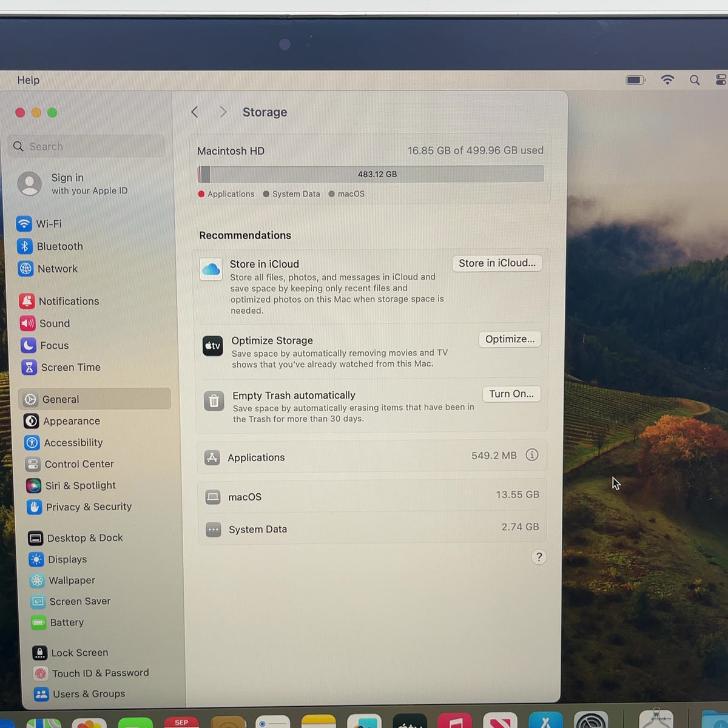The width and height of the screenshot is (728, 728).
Task: Click the Store in iCloud... button
Action: (x=497, y=263)
